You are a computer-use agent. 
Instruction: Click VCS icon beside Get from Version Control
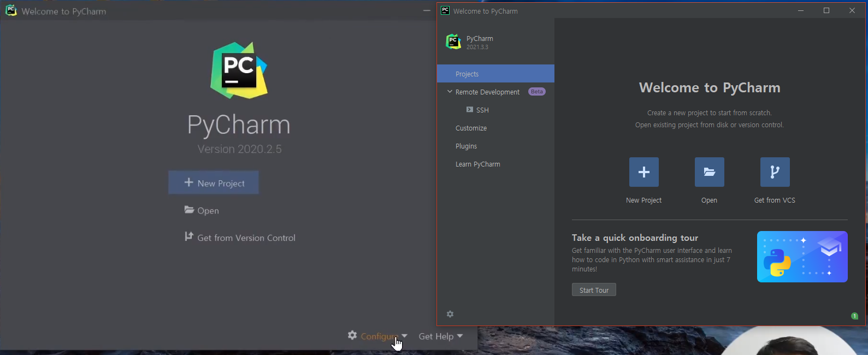click(x=189, y=236)
